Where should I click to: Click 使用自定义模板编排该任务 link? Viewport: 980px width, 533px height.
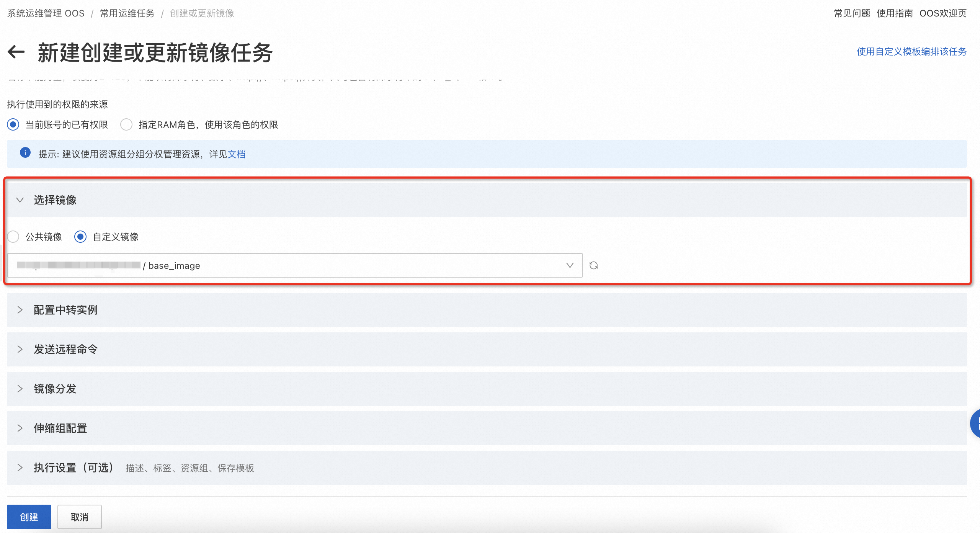click(x=911, y=52)
